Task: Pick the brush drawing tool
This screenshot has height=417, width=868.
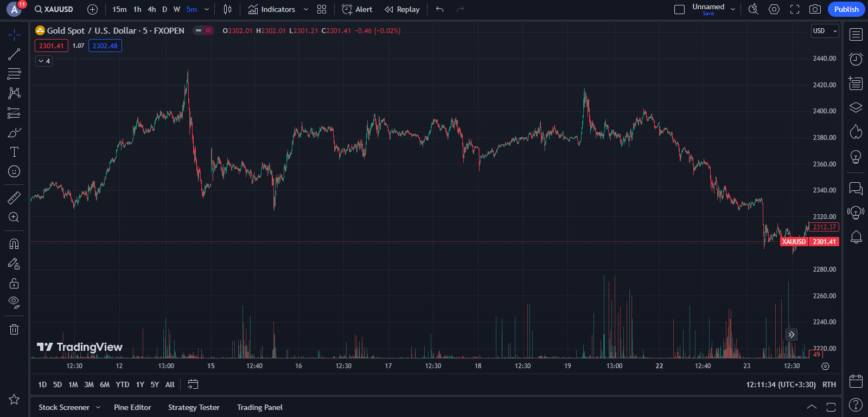Action: point(14,132)
